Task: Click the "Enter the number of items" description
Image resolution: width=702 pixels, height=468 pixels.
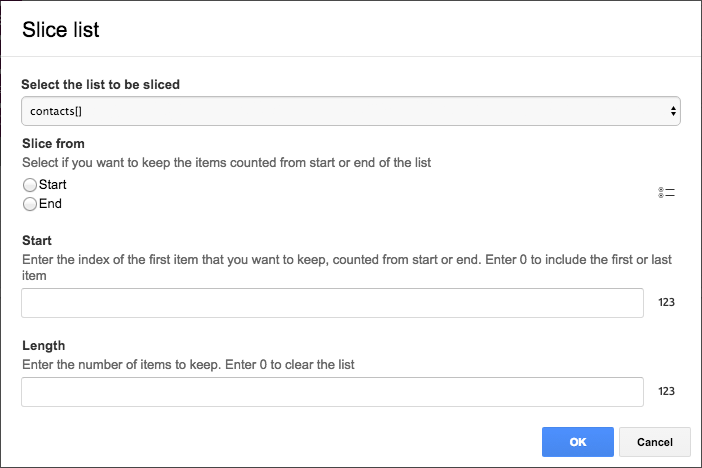Action: 188,365
